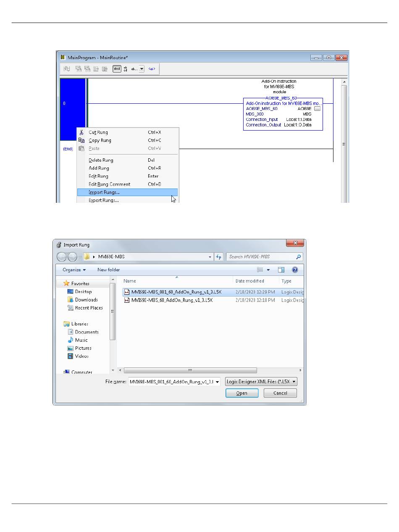Select Desktop in the navigation pane

pyautogui.click(x=83, y=291)
